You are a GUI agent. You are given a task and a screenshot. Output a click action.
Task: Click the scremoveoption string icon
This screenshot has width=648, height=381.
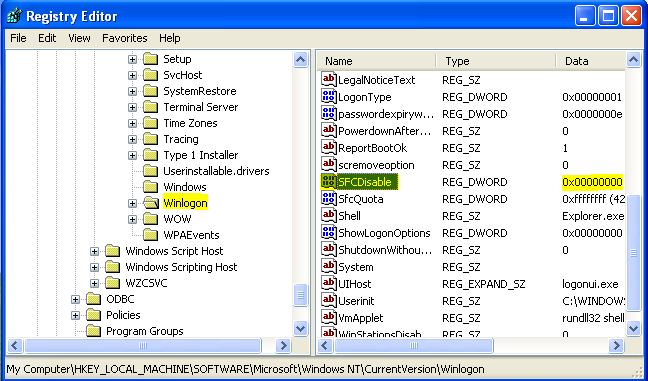pos(329,164)
